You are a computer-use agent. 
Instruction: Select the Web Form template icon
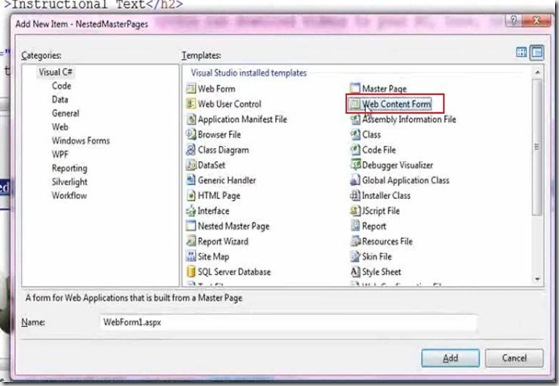(x=191, y=88)
